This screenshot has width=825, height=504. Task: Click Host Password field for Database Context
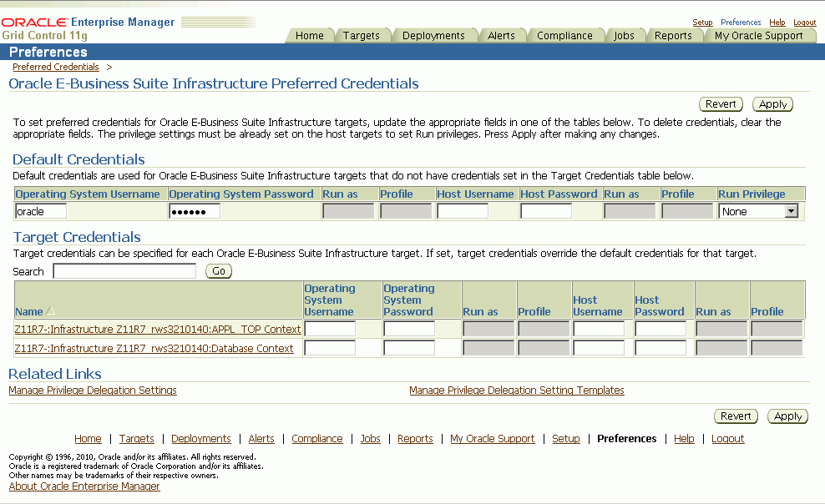coord(661,348)
